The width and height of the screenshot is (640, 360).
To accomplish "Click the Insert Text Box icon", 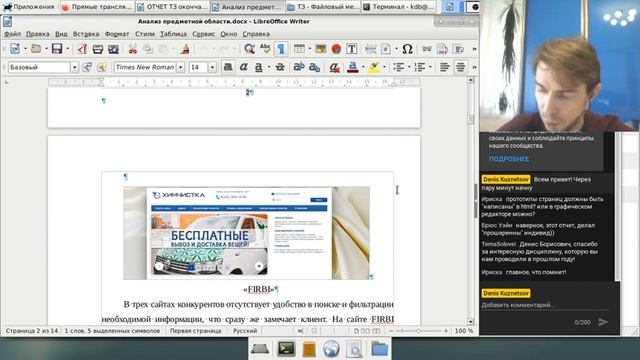I will 352,49.
